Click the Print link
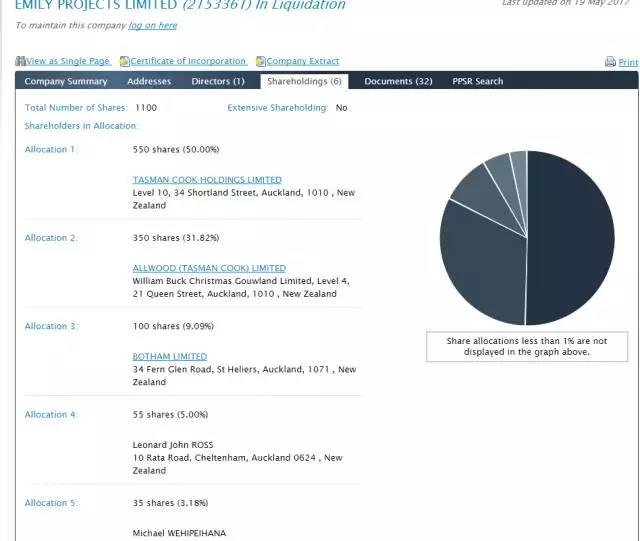 click(628, 62)
